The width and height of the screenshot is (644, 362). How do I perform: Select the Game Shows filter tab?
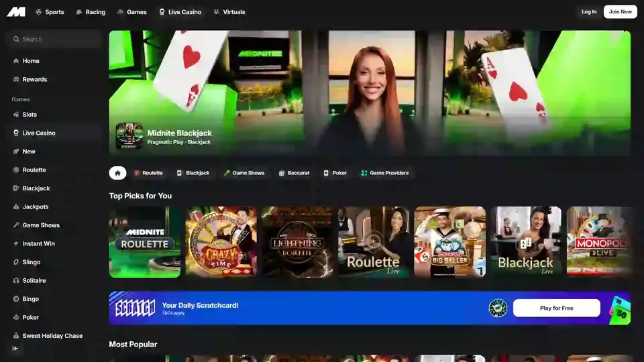pyautogui.click(x=244, y=173)
